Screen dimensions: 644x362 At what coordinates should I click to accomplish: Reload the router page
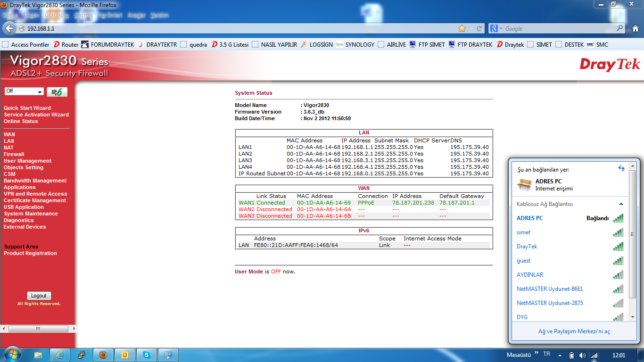[x=479, y=29]
